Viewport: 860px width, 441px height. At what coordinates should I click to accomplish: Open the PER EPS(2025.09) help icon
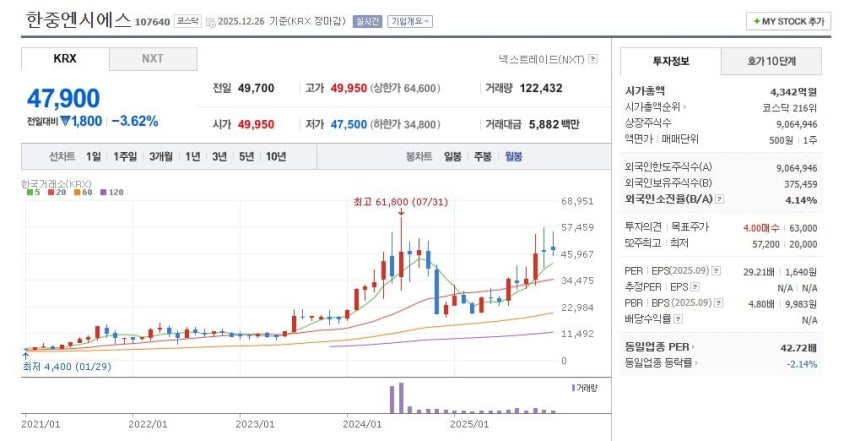click(x=716, y=271)
